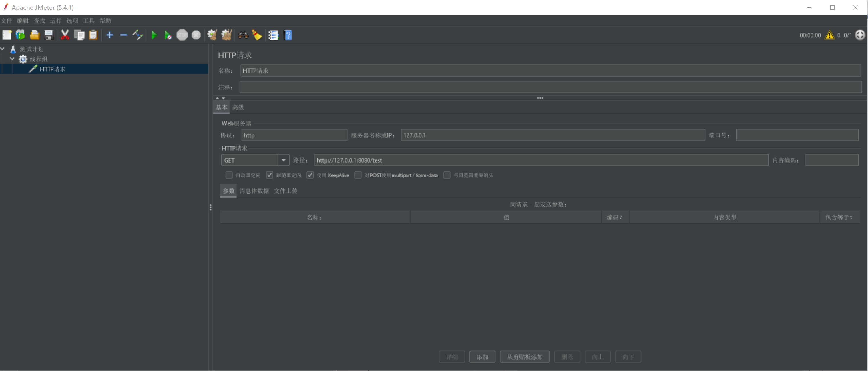
Task: Click the 0/1 thread count indicator
Action: [847, 35]
